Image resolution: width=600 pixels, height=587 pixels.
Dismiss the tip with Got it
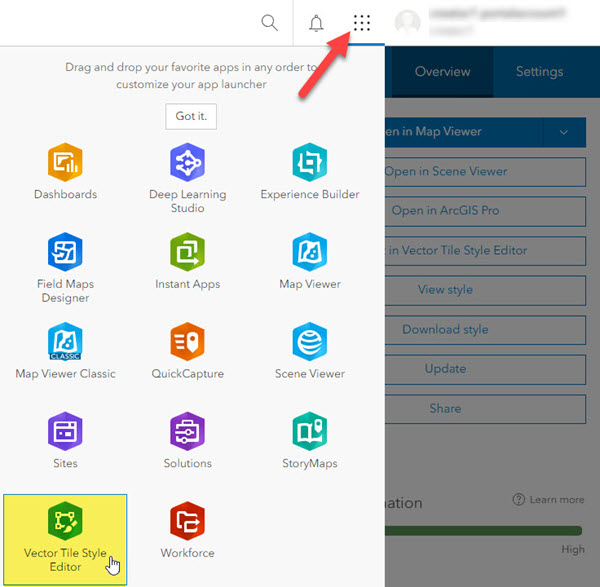191,116
